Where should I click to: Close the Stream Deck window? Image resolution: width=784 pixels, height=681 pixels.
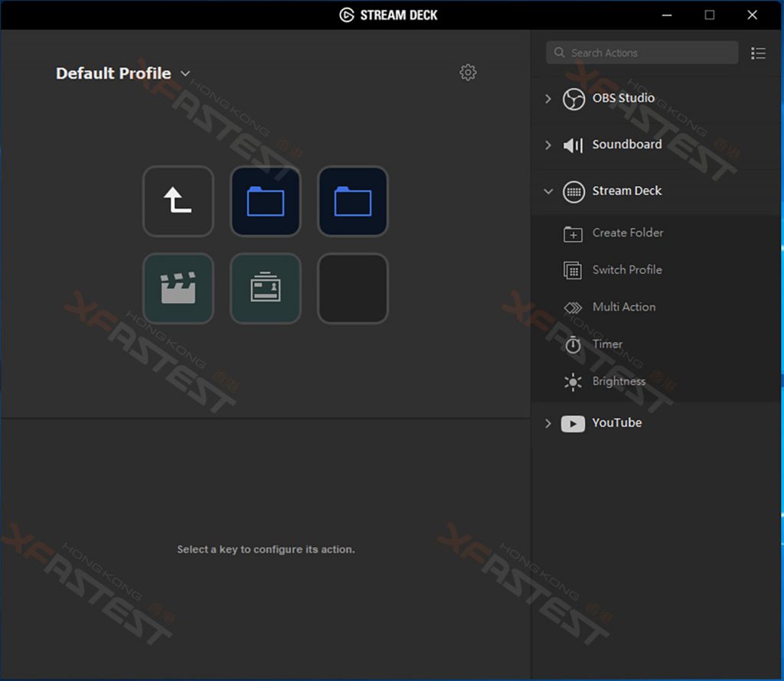click(x=752, y=15)
